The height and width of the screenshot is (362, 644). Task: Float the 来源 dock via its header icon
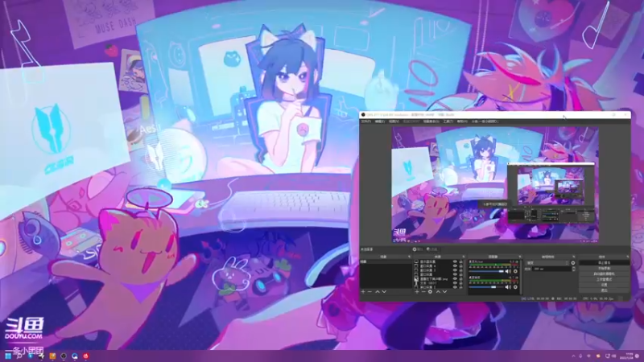point(464,257)
